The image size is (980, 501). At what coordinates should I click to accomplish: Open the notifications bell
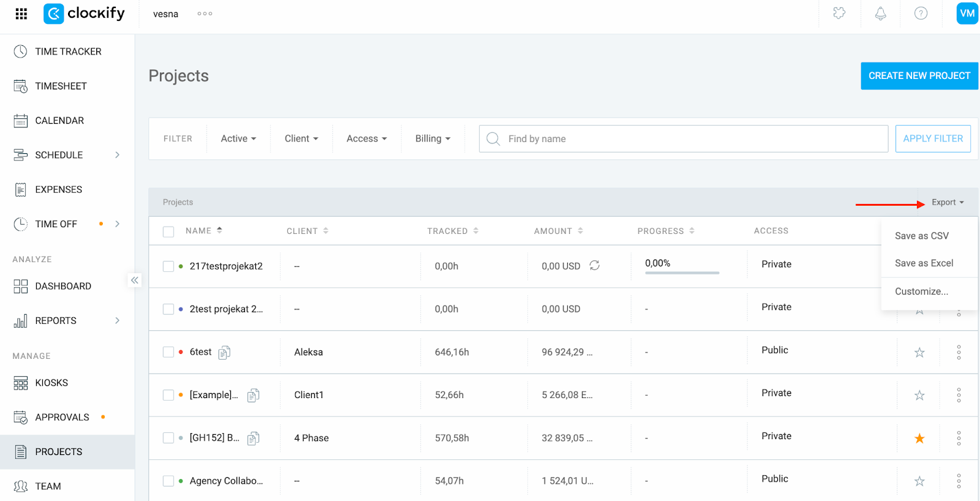coord(880,13)
